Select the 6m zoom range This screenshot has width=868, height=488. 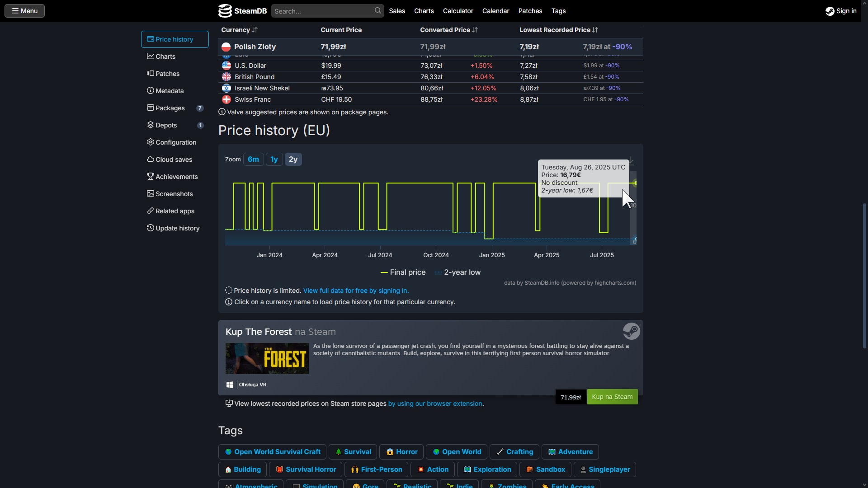253,160
